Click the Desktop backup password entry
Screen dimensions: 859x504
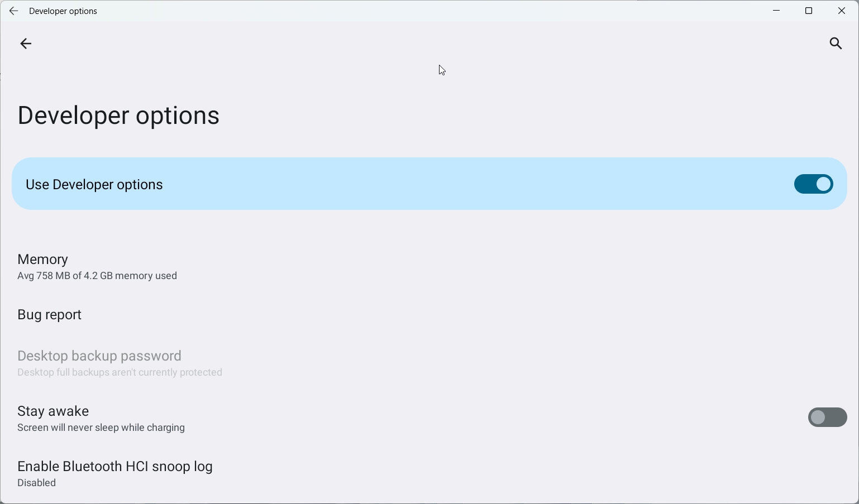coord(99,356)
